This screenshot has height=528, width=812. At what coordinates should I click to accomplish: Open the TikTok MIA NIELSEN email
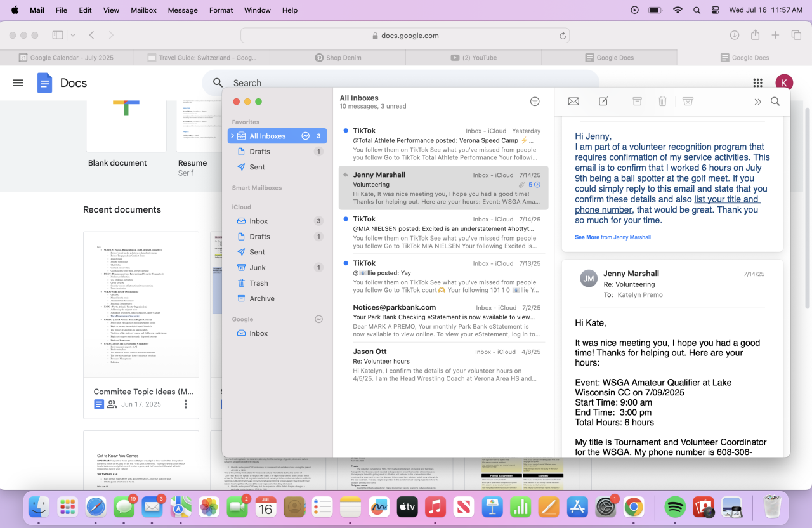click(443, 232)
